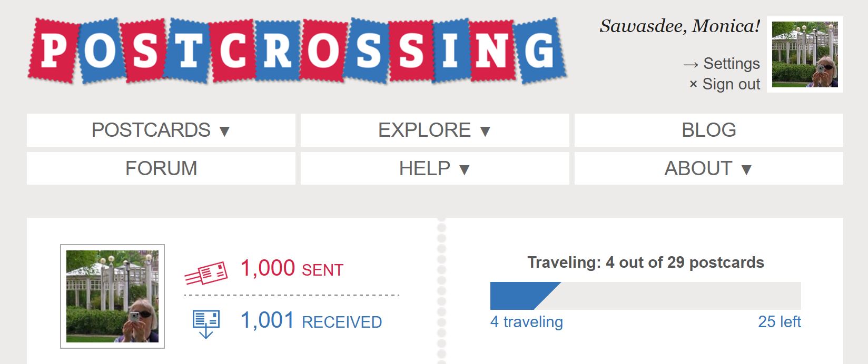The height and width of the screenshot is (364, 868).
Task: Click the 4 traveling link
Action: (x=527, y=321)
